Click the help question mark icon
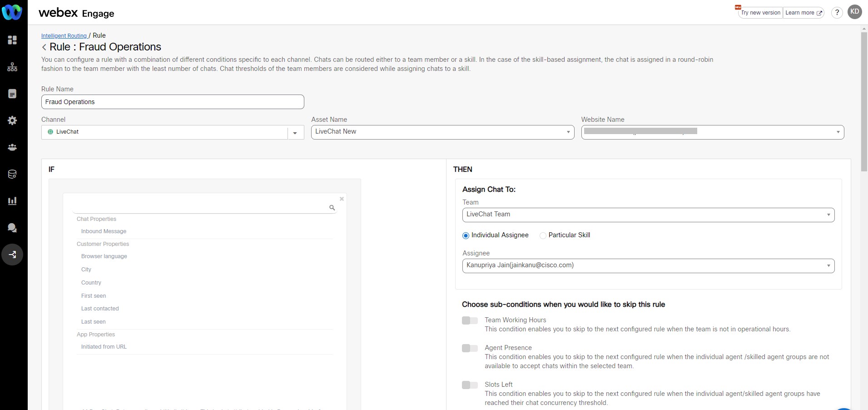Screen dimensions: 868x410 point(837,13)
